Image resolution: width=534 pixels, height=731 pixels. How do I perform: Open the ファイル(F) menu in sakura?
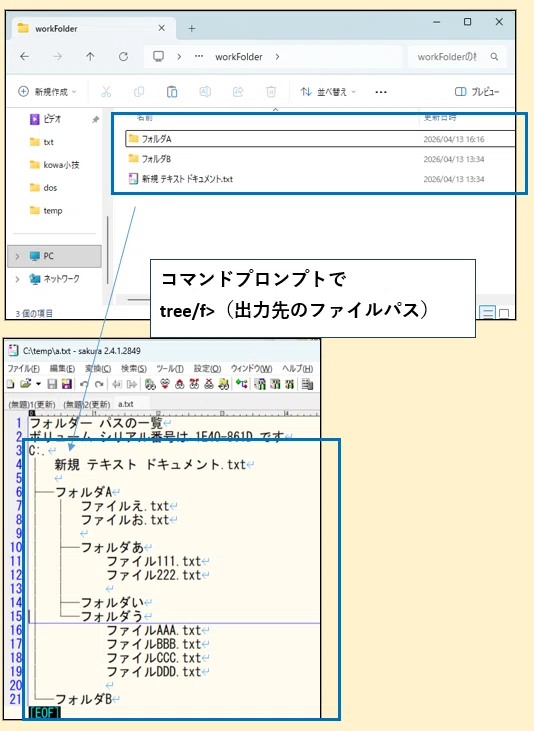[x=23, y=369]
